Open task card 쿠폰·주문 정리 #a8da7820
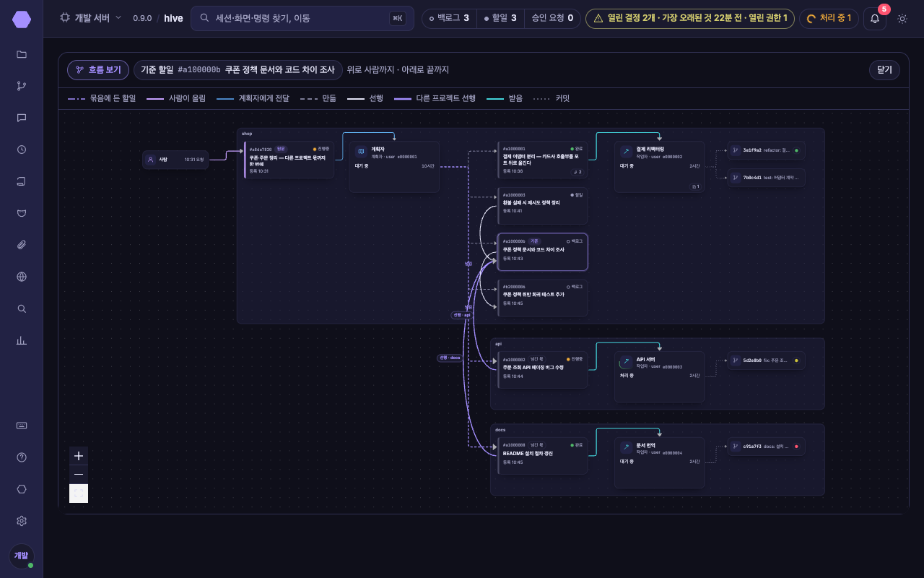This screenshot has width=924, height=578. click(x=289, y=160)
